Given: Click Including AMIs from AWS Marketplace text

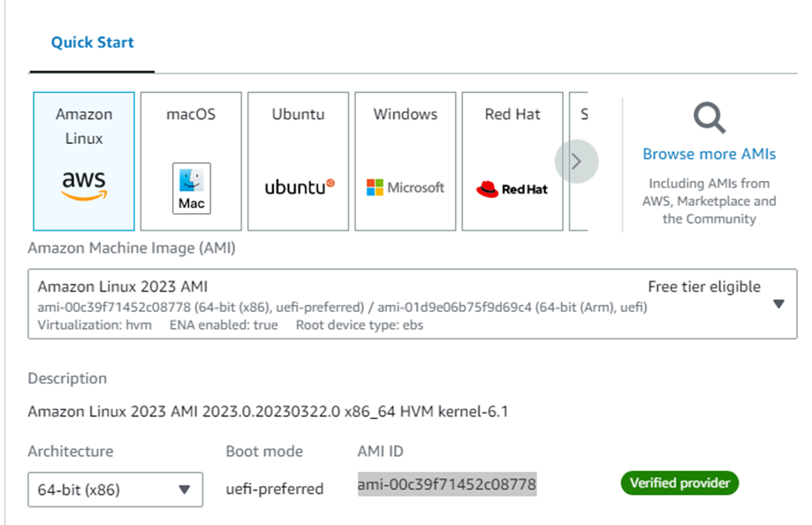Looking at the screenshot, I should pos(709,202).
